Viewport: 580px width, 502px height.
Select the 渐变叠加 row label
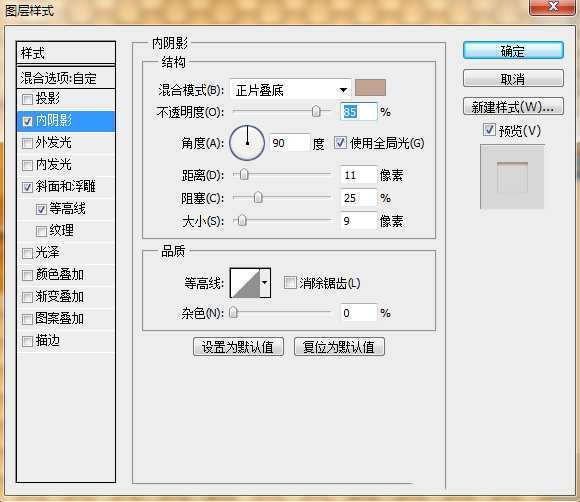click(x=60, y=296)
